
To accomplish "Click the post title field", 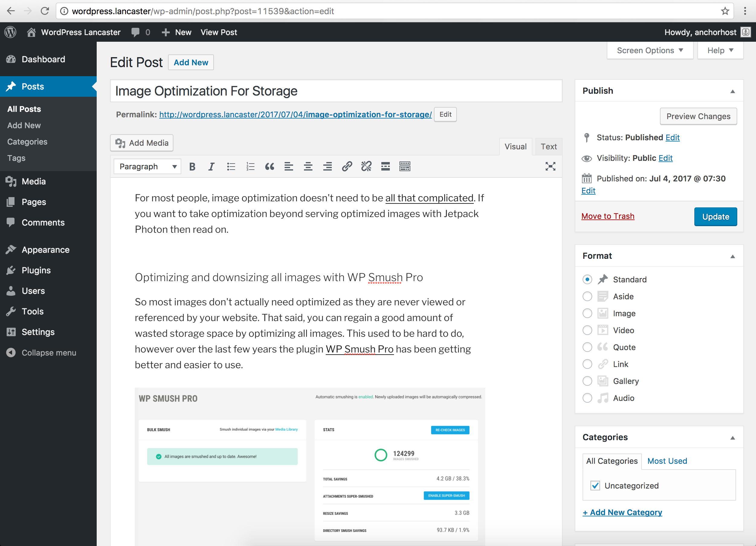I will point(336,91).
